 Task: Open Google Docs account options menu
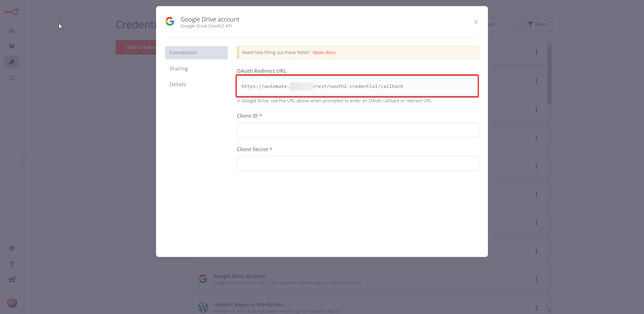(x=536, y=279)
